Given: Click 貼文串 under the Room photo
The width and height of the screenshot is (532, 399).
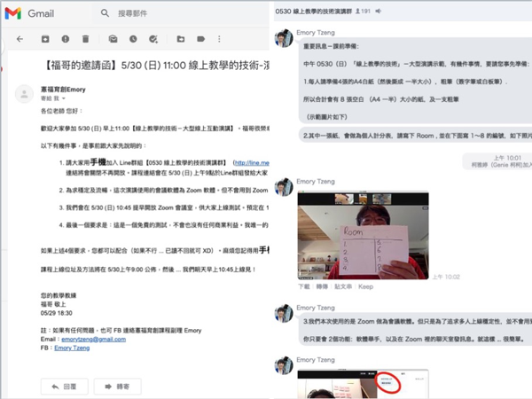Looking at the screenshot, I should pyautogui.click(x=343, y=286).
